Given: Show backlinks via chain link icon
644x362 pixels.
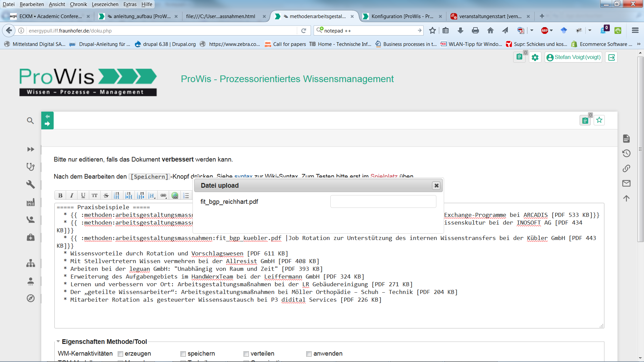Looking at the screenshot, I should coord(626,168).
